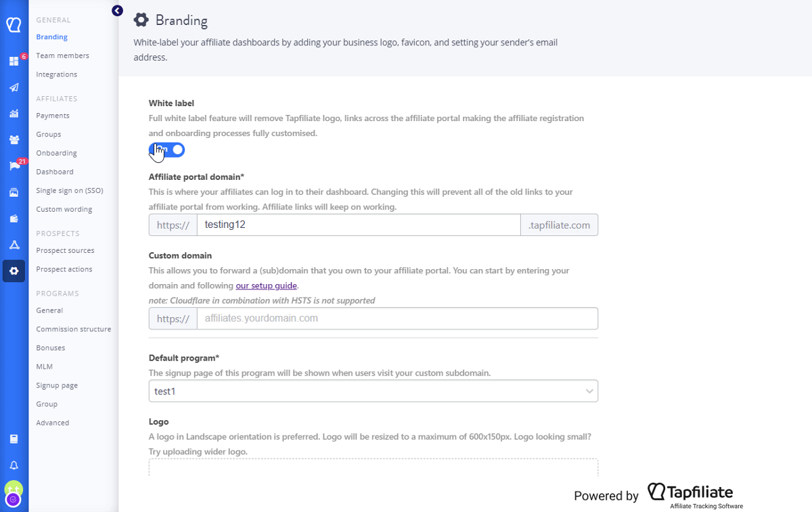Focus the Custom domain input field
The image size is (812, 512).
[x=397, y=319]
